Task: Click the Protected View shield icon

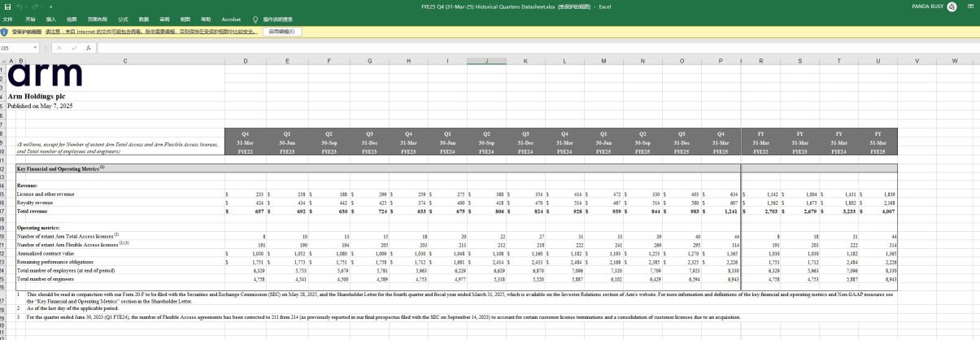Action: click(4, 32)
